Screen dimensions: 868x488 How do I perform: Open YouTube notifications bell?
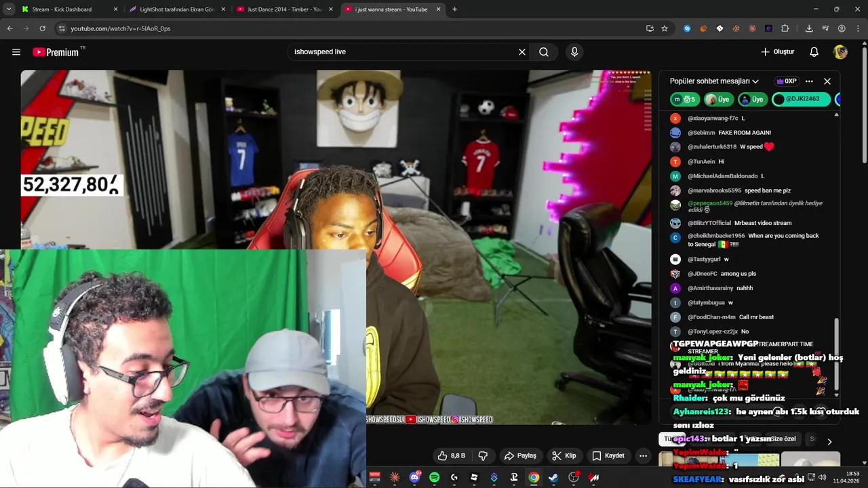(814, 52)
